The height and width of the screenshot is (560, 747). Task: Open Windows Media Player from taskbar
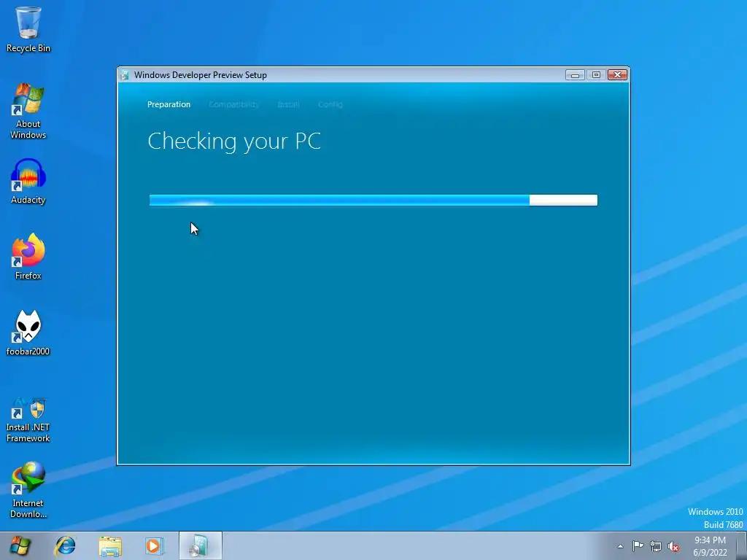click(155, 545)
